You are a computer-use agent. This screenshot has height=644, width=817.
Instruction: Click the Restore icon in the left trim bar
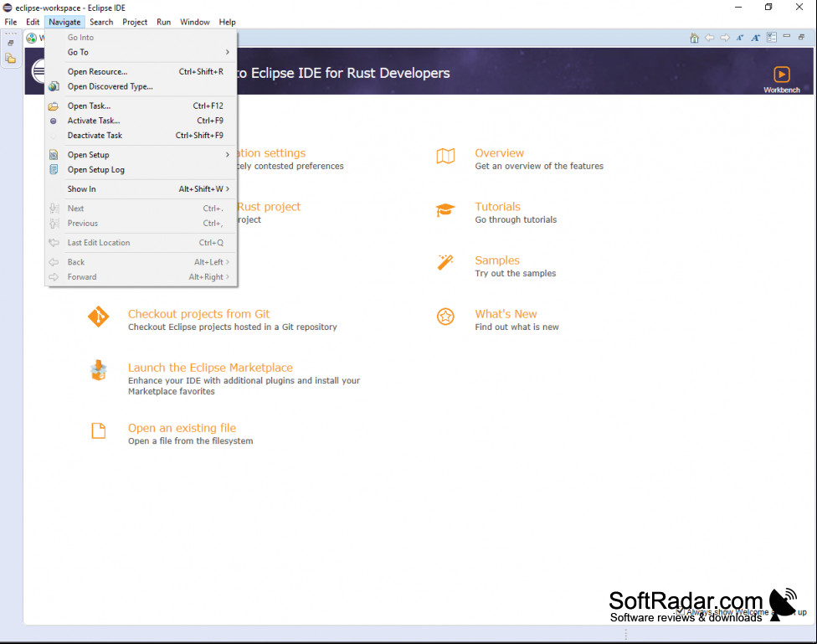click(x=10, y=43)
